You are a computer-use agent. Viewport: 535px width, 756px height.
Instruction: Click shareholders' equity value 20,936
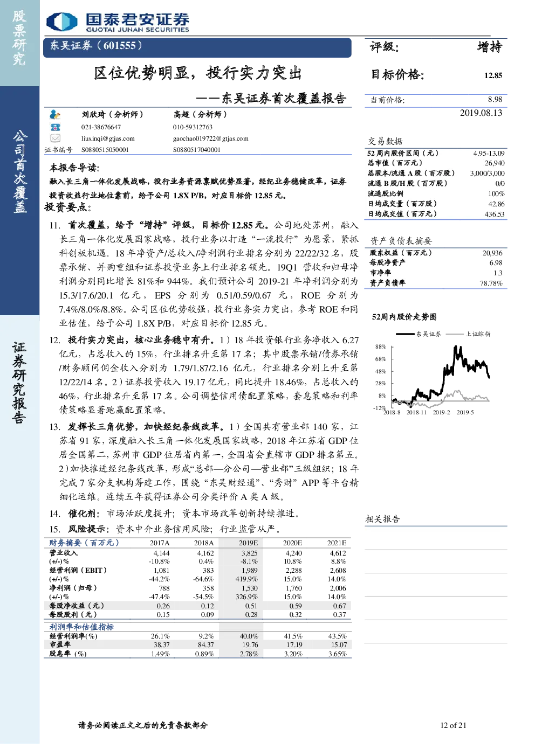[x=492, y=253]
